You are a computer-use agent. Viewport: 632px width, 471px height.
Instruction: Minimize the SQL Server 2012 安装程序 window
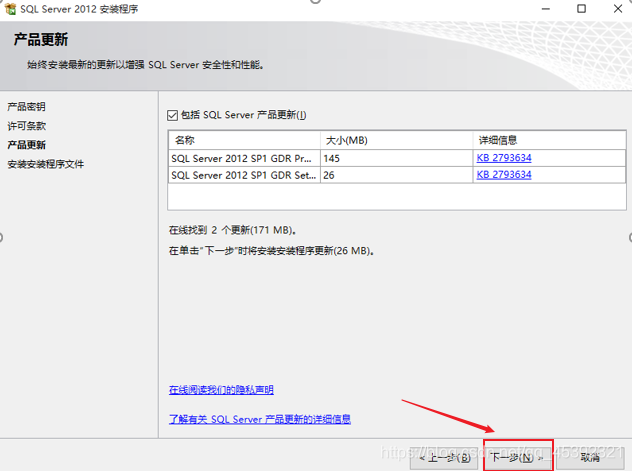(x=546, y=8)
